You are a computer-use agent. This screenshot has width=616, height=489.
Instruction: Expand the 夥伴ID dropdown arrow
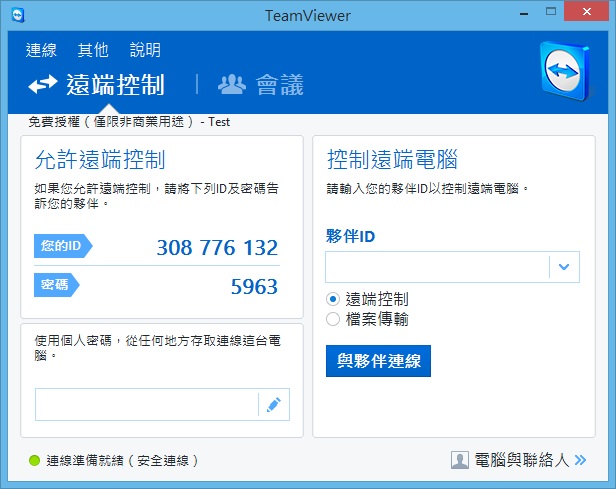564,267
